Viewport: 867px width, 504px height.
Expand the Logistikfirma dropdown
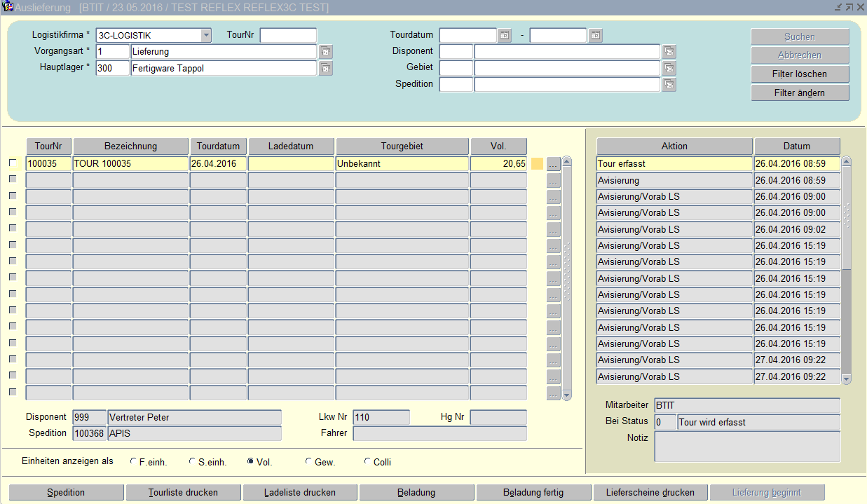205,35
